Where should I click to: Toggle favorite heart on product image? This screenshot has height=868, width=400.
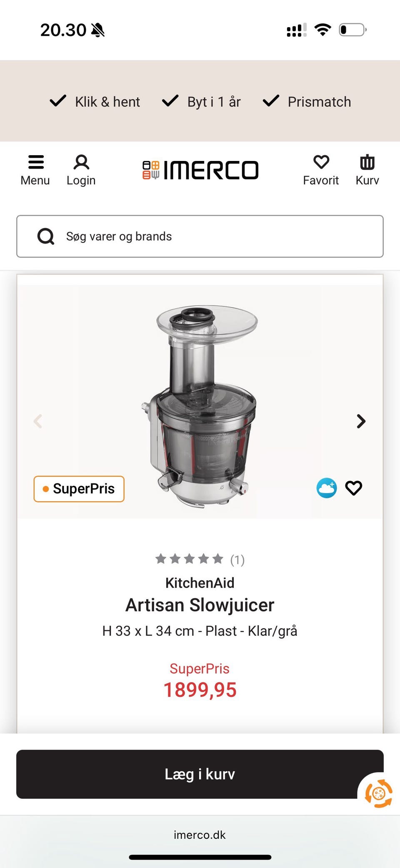click(x=354, y=488)
